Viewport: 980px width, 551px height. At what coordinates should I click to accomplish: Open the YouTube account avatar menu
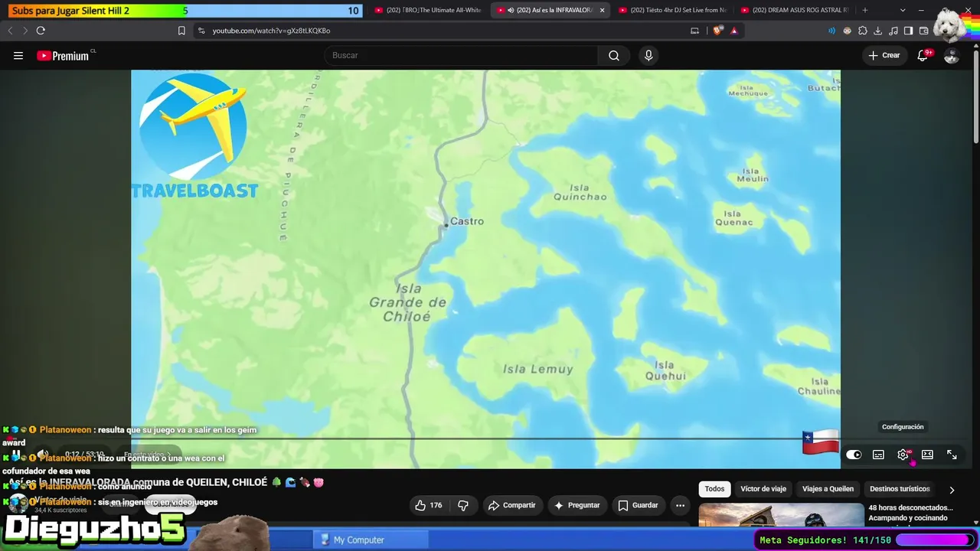tap(952, 55)
